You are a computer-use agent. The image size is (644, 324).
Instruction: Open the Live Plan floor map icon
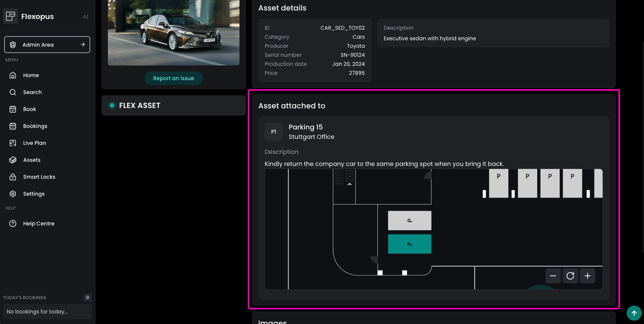coord(13,143)
